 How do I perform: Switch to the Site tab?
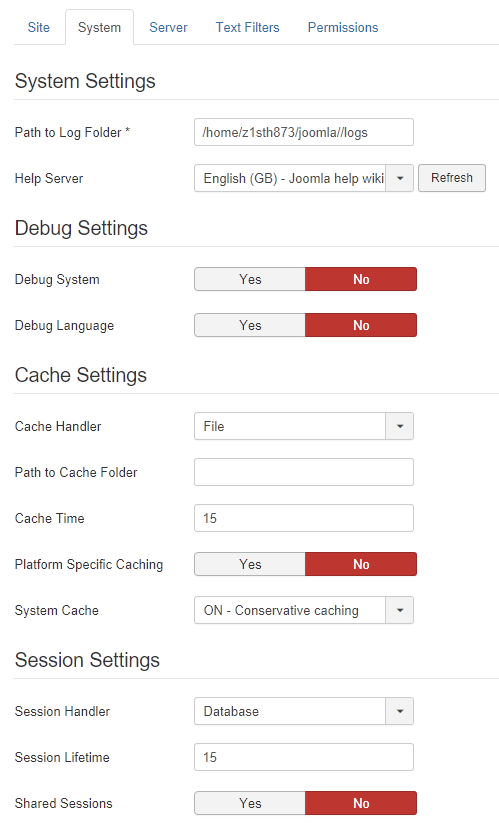[x=39, y=28]
